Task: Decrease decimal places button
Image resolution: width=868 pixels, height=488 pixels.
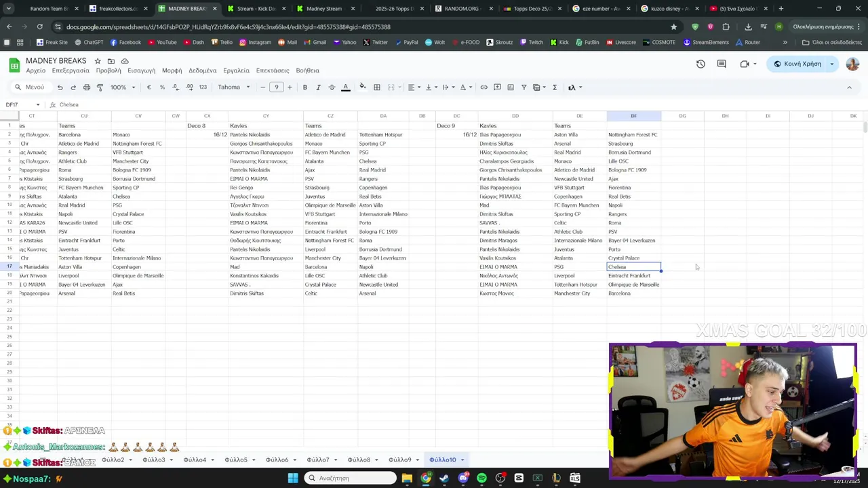Action: point(175,87)
